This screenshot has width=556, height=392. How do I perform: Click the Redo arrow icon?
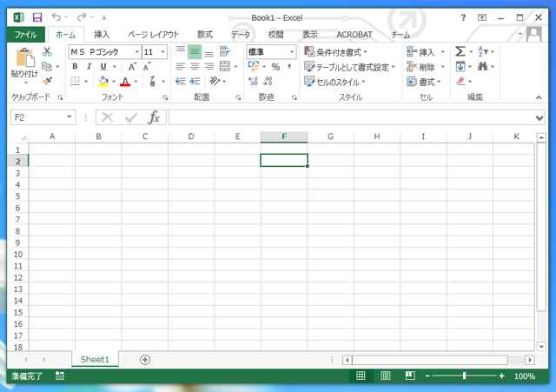[82, 17]
